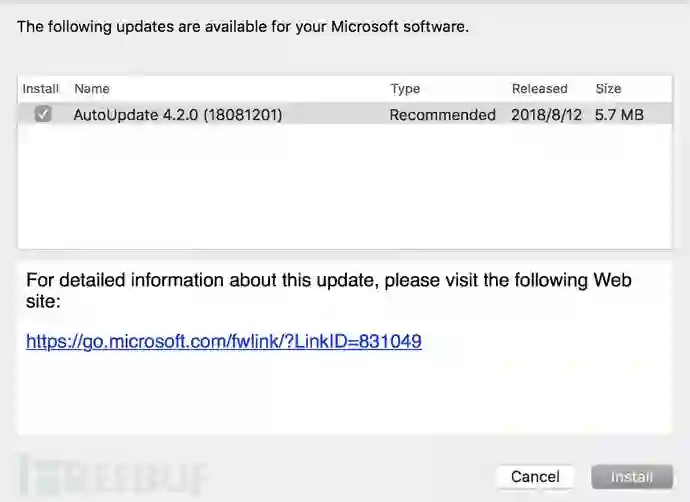Uncheck the AutoUpdate 4.2.0 install checkbox

click(42, 115)
